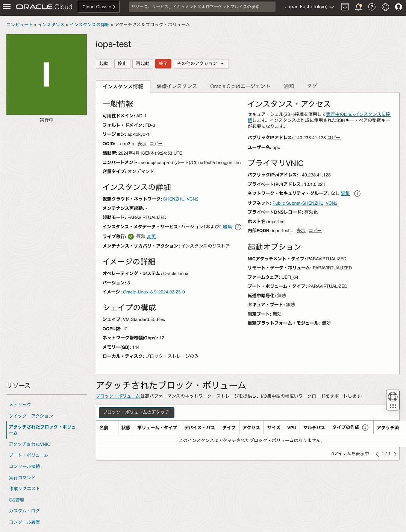The width and height of the screenshot is (406, 532).
Task: Switch to the 保護インスタンス tab
Action: [177, 86]
